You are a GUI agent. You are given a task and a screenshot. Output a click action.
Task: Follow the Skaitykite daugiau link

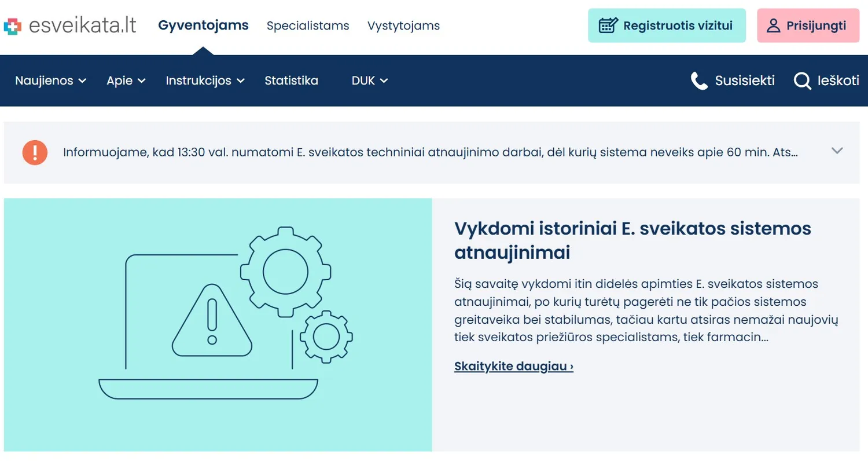(514, 367)
